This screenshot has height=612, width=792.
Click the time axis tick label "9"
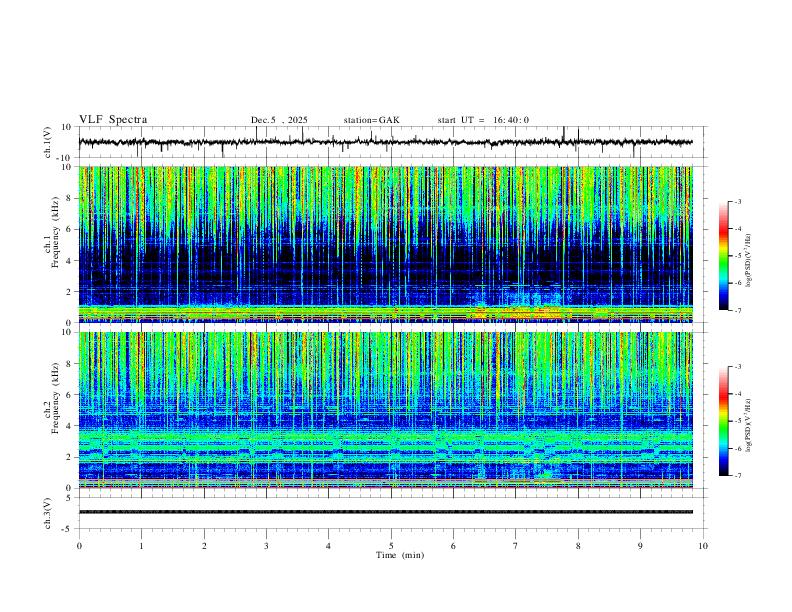640,546
